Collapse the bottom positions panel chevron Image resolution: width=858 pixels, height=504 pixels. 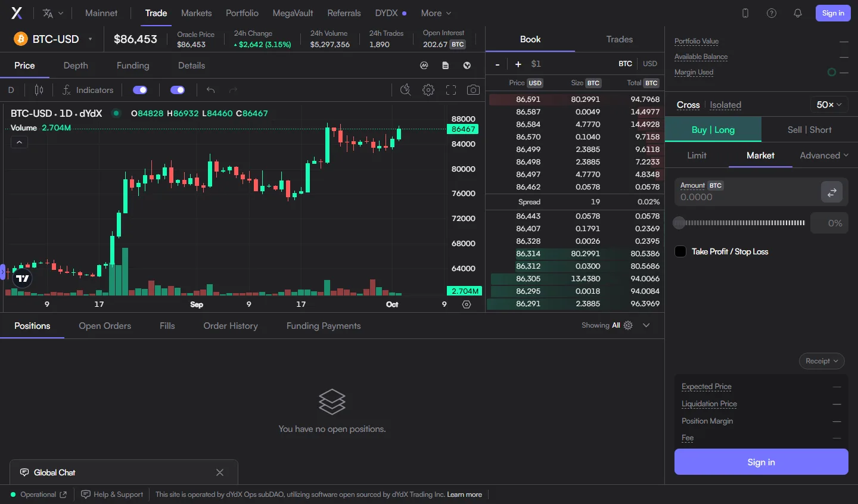(x=646, y=325)
